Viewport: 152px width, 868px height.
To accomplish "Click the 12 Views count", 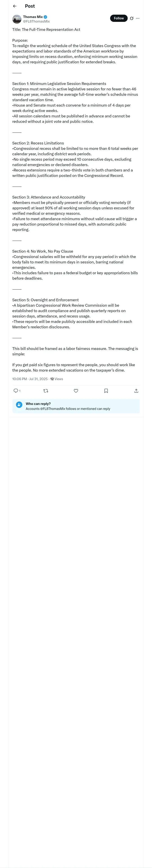I will (57, 379).
